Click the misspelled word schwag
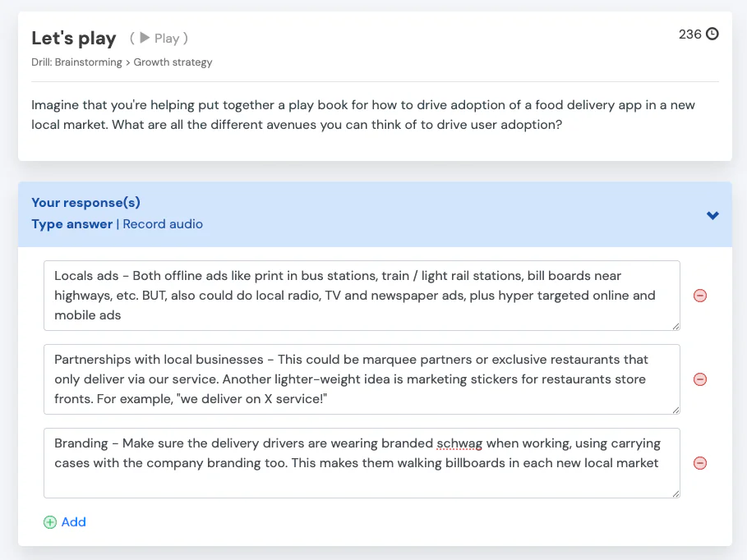Image resolution: width=747 pixels, height=560 pixels. [459, 443]
